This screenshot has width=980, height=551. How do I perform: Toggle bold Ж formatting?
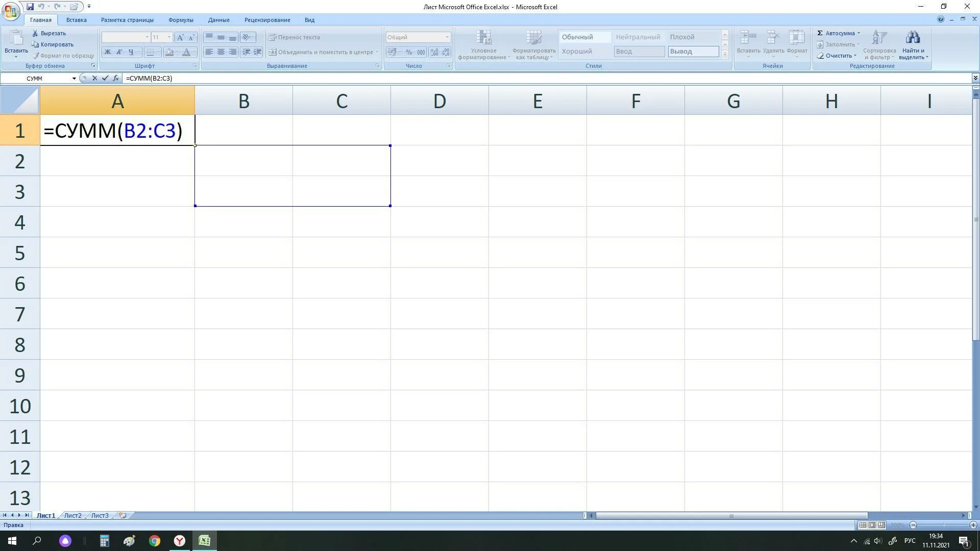[x=107, y=52]
